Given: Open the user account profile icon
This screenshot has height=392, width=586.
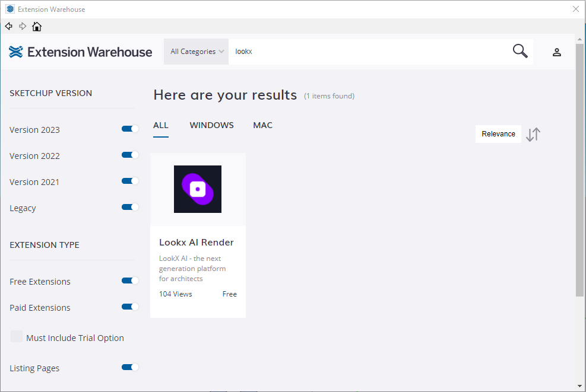Looking at the screenshot, I should coord(557,52).
